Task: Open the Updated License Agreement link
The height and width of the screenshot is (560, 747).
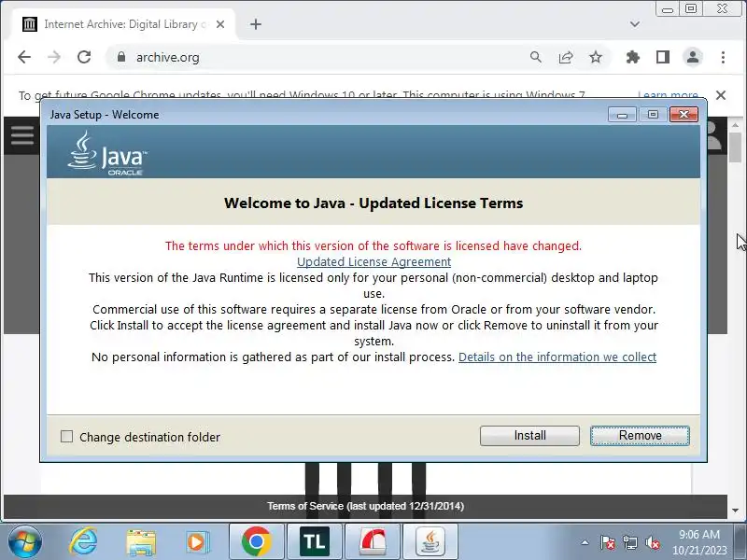Action: [374, 262]
